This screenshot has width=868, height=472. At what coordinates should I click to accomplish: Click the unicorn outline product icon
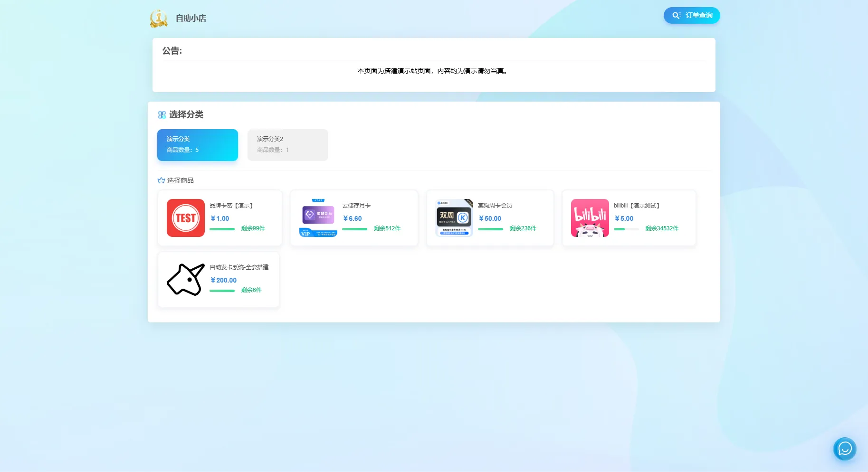(186, 280)
